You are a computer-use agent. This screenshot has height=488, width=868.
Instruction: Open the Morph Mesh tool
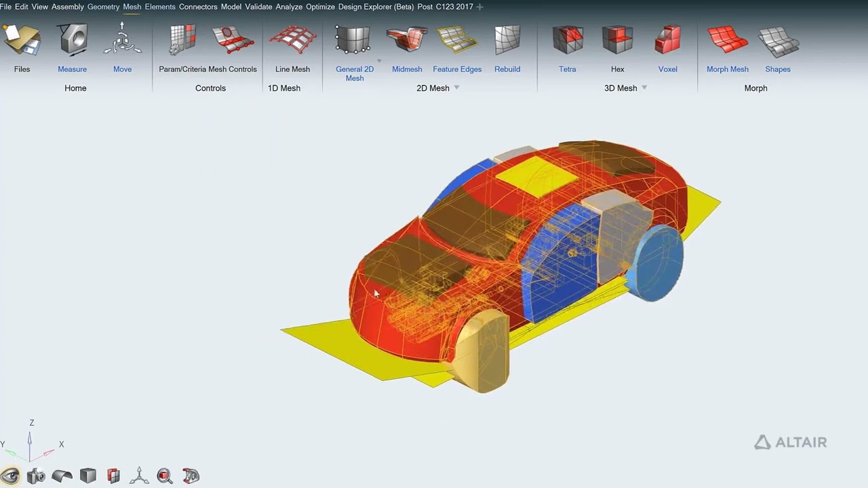[x=728, y=40]
